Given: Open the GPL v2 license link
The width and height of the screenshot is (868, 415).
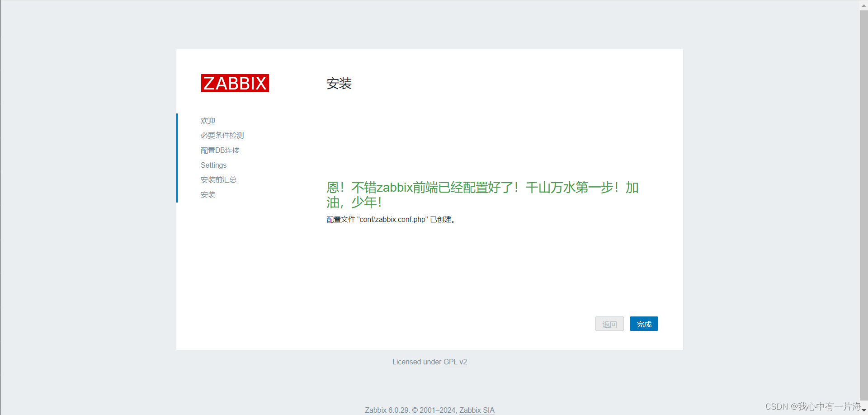Looking at the screenshot, I should [x=455, y=362].
